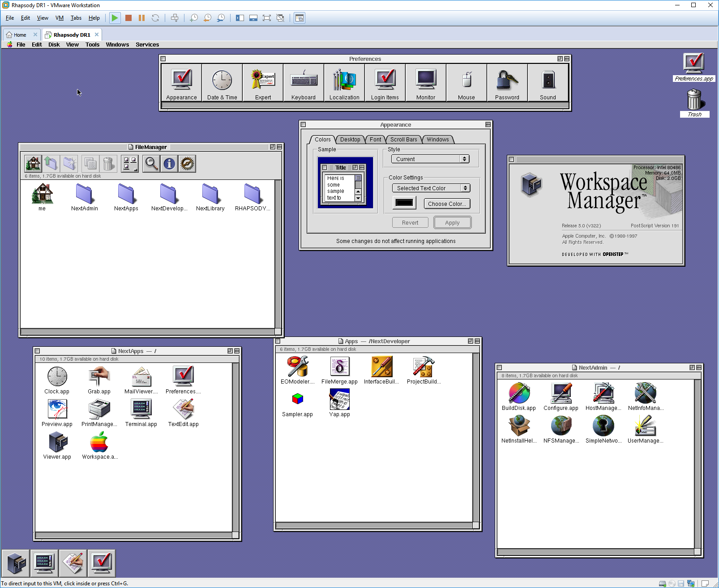Open the Services menu
Screen dimensions: 719x588
(x=147, y=45)
